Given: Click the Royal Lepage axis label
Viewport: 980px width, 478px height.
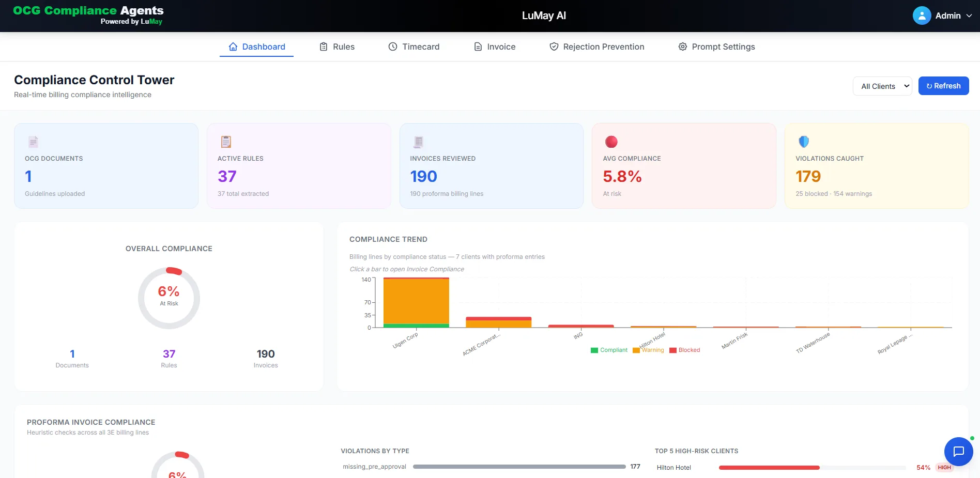Looking at the screenshot, I should (x=895, y=344).
